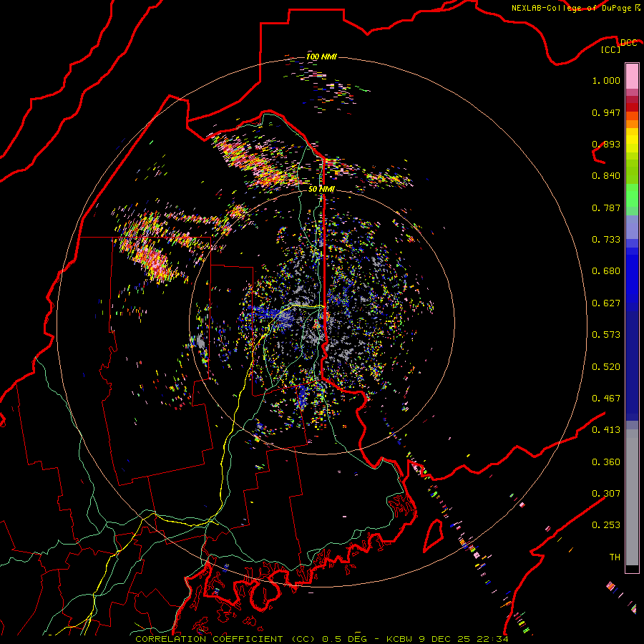The image size is (644, 644).
Task: Click the TH threshold label
Action: 615,557
